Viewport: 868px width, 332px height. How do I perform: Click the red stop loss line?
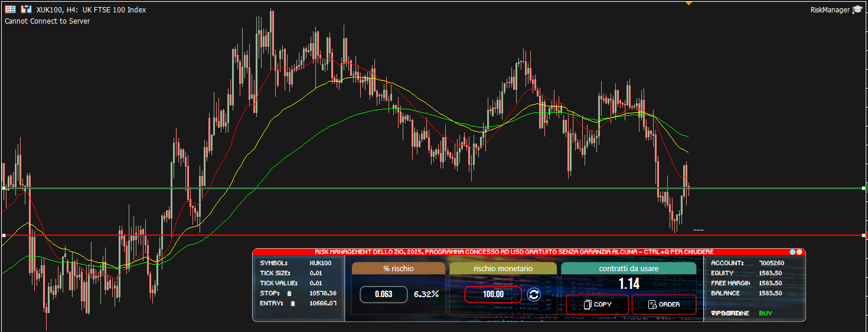pos(434,235)
